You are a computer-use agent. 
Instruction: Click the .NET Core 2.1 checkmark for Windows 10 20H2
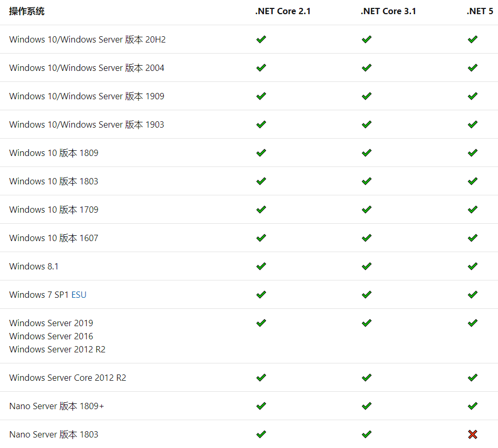(x=261, y=39)
